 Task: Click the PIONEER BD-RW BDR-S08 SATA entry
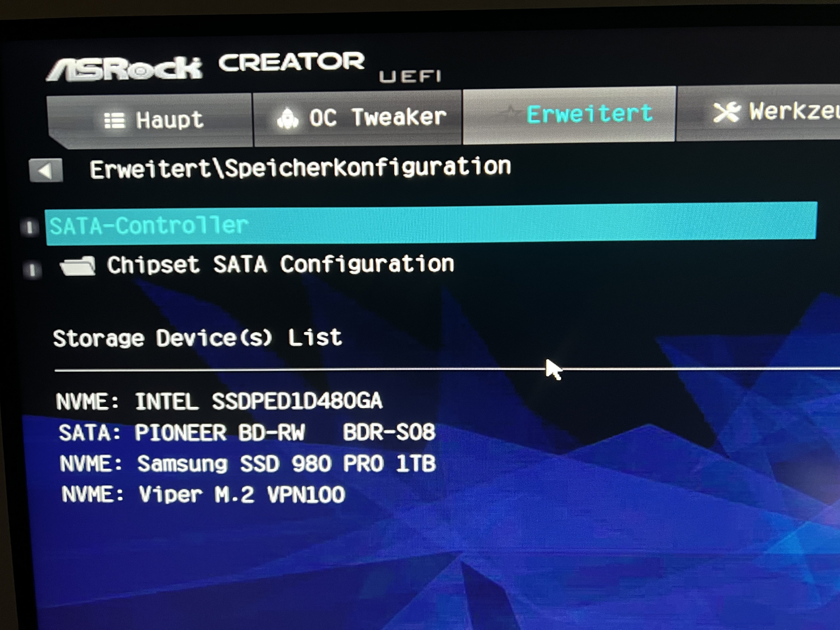[x=247, y=432]
